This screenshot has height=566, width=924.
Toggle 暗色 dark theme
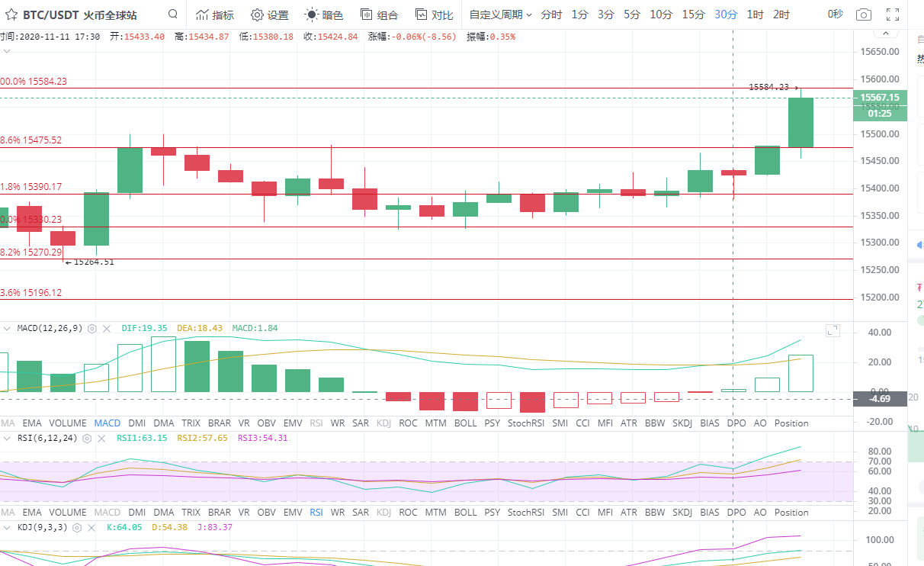(x=324, y=14)
